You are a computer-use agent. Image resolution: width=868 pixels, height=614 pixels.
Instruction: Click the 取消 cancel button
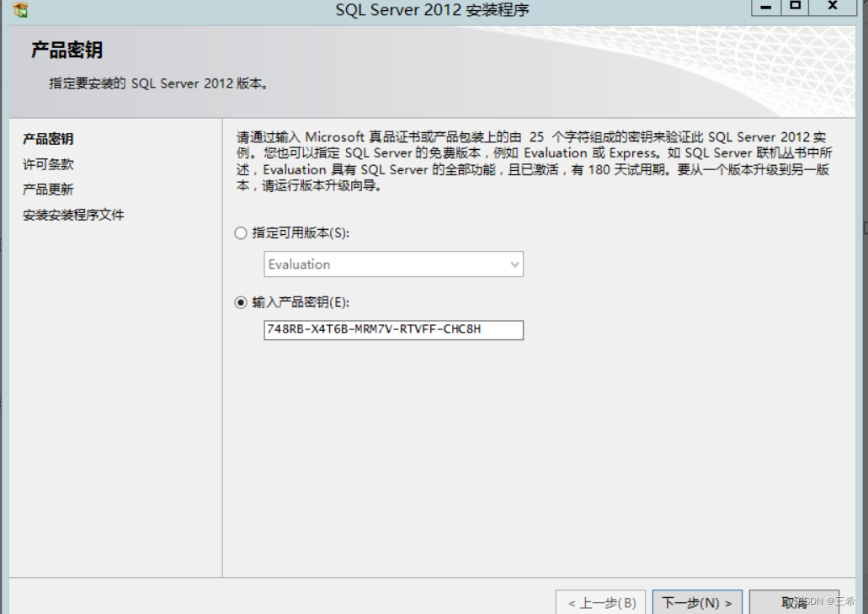coord(793,601)
